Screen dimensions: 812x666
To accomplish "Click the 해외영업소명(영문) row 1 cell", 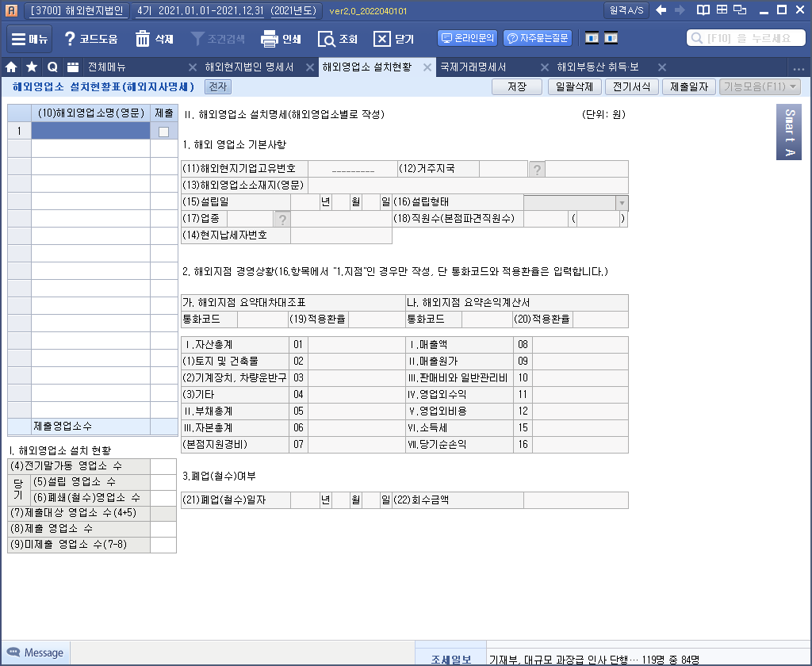I will pos(90,131).
